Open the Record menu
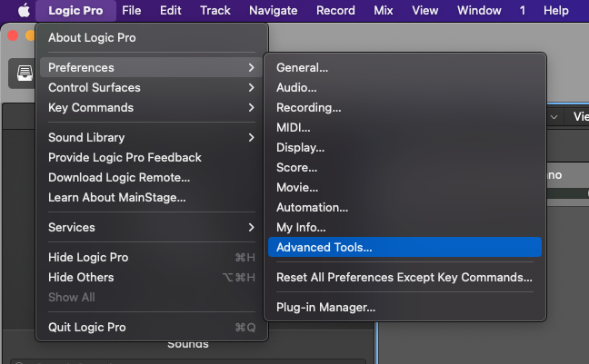 (x=335, y=11)
